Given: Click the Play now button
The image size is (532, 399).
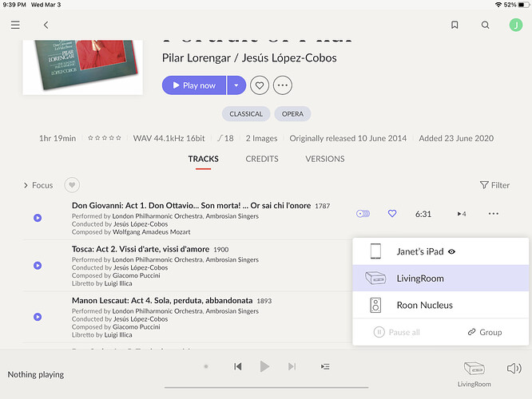Looking at the screenshot, I should [194, 85].
